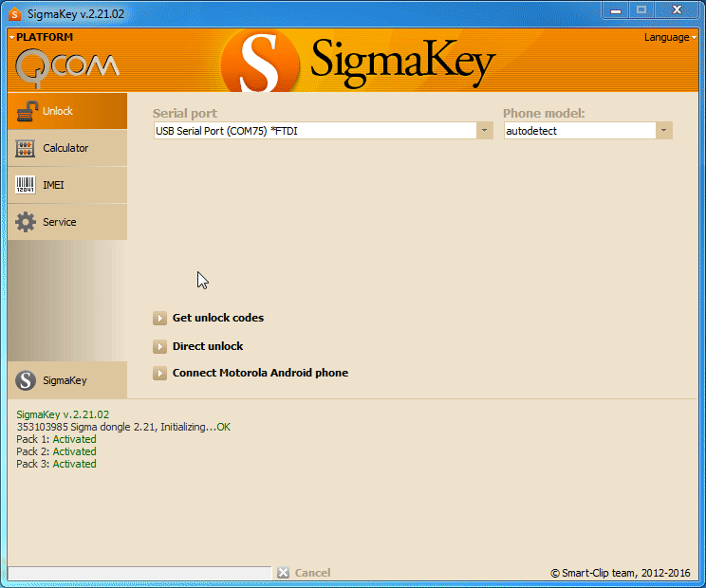Click the progress bar at bottom
Image resolution: width=706 pixels, height=588 pixels.
pos(139,573)
